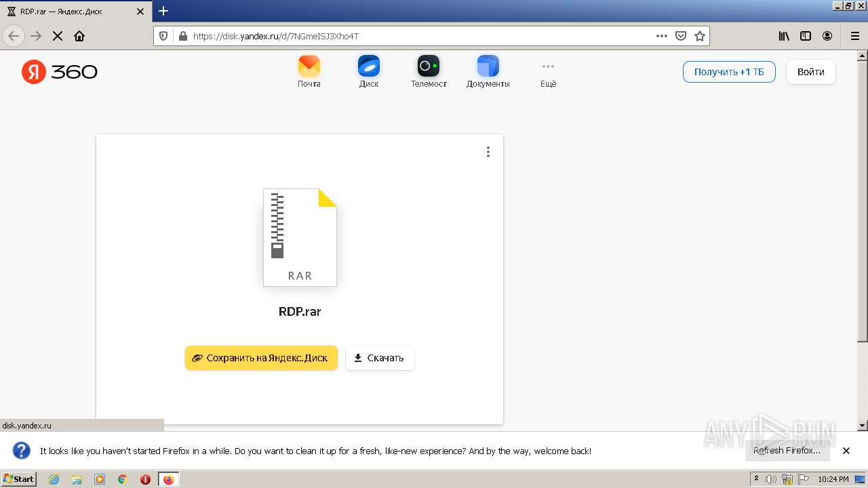Bookmark this page with the star icon

click(700, 36)
